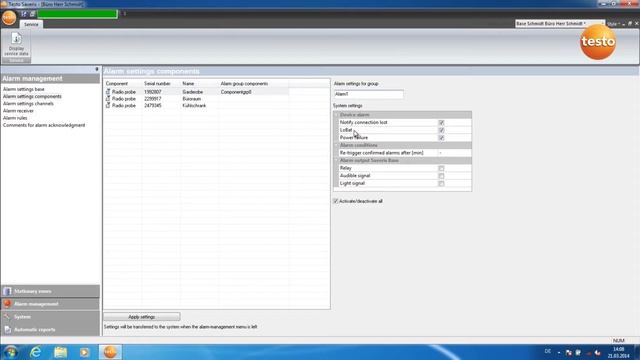Click serial number cell in Büroraum row

click(x=161, y=99)
